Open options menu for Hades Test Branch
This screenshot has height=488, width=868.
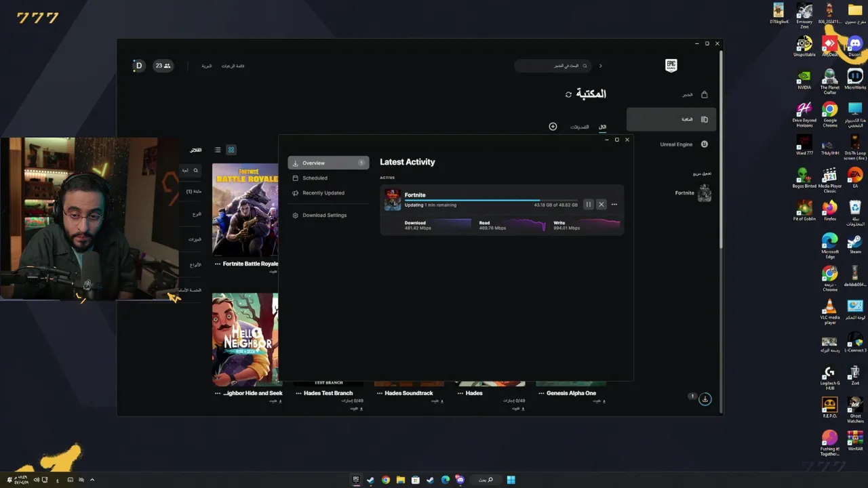pos(298,393)
